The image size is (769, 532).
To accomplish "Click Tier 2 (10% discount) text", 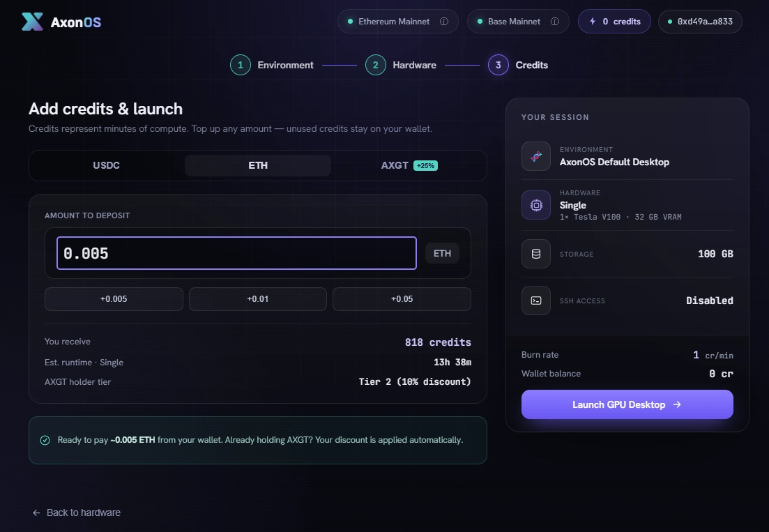I will coord(415,382).
